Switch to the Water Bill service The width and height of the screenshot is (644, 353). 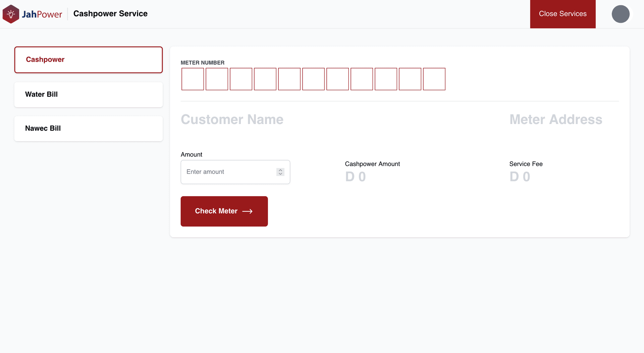[x=89, y=95]
